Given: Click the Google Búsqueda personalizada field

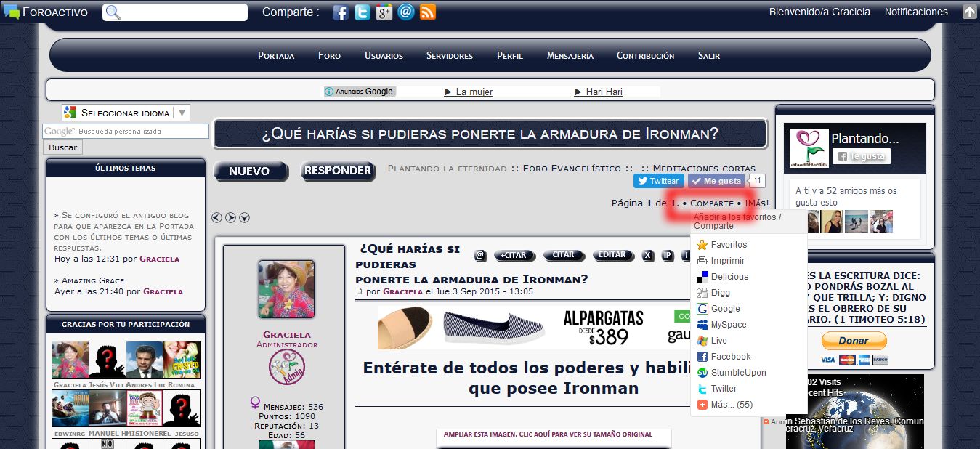Looking at the screenshot, I should coord(126,132).
